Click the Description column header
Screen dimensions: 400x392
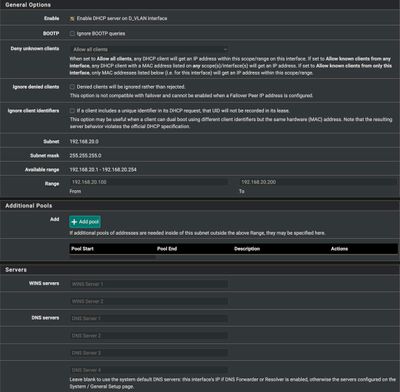click(x=247, y=249)
